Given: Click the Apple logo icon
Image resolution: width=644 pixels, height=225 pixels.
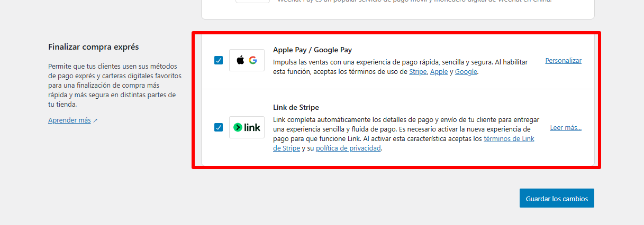Looking at the screenshot, I should click(240, 60).
